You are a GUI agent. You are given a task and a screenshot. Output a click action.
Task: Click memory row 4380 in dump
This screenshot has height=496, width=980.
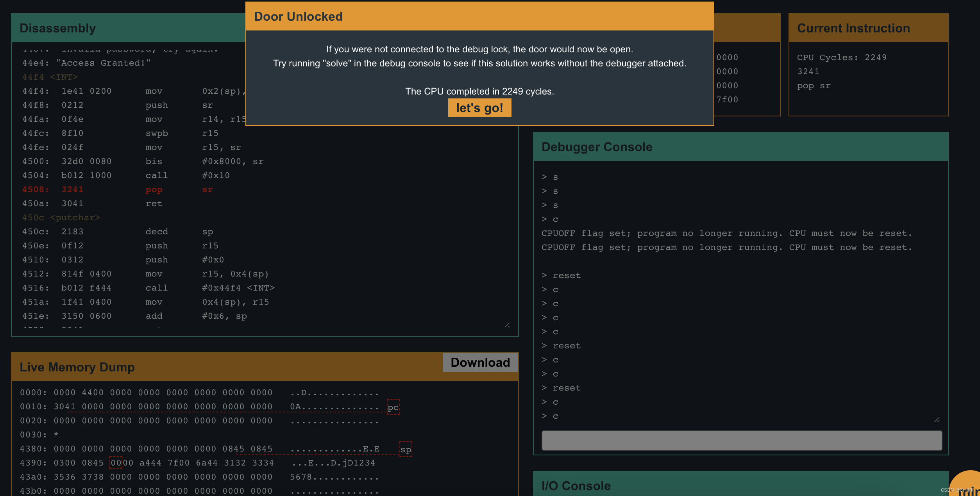[199, 449]
